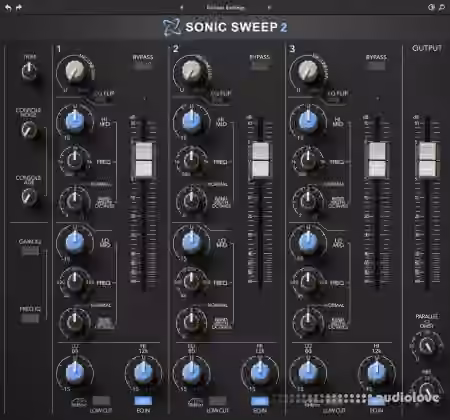Go to the next preset arrow
Viewport: 450px width, 420px height.
coord(269,7)
